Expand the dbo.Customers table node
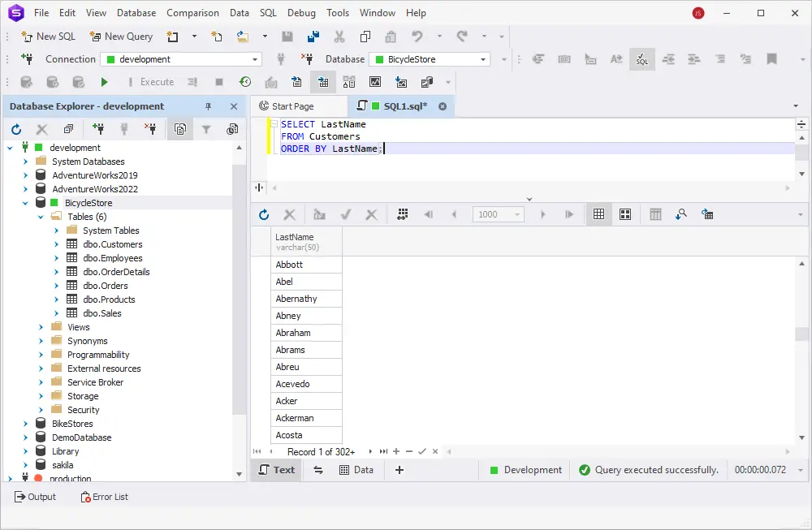812x530 pixels. coord(56,244)
